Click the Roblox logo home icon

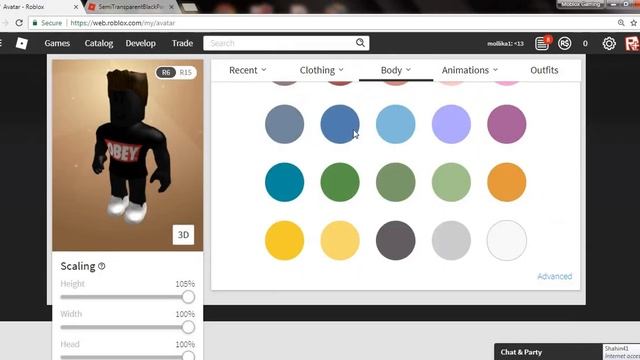pos(22,43)
